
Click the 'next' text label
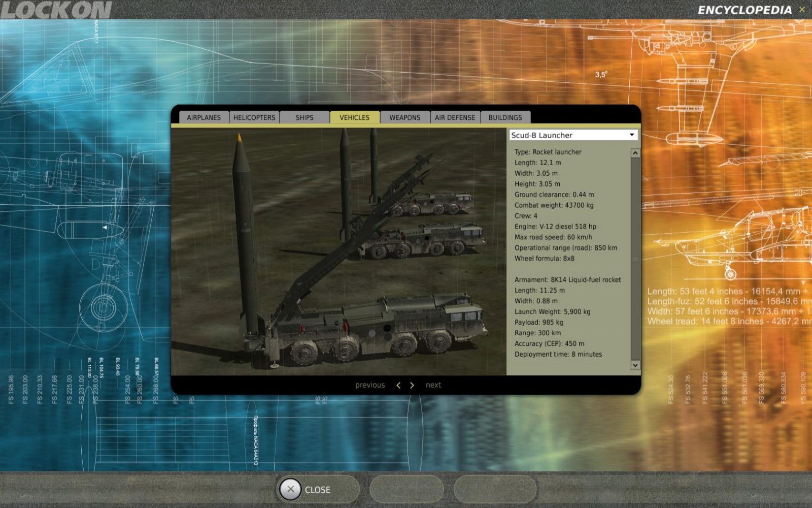433,385
